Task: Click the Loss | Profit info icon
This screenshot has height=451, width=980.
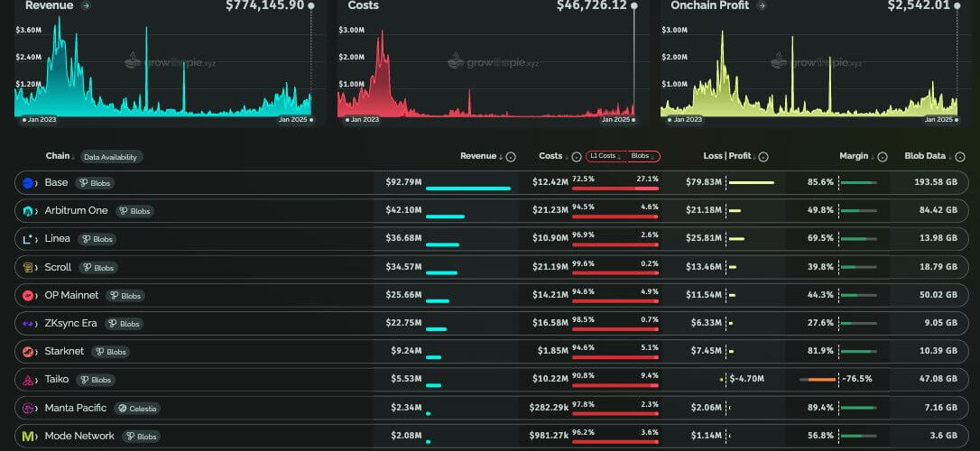Action: pos(763,157)
